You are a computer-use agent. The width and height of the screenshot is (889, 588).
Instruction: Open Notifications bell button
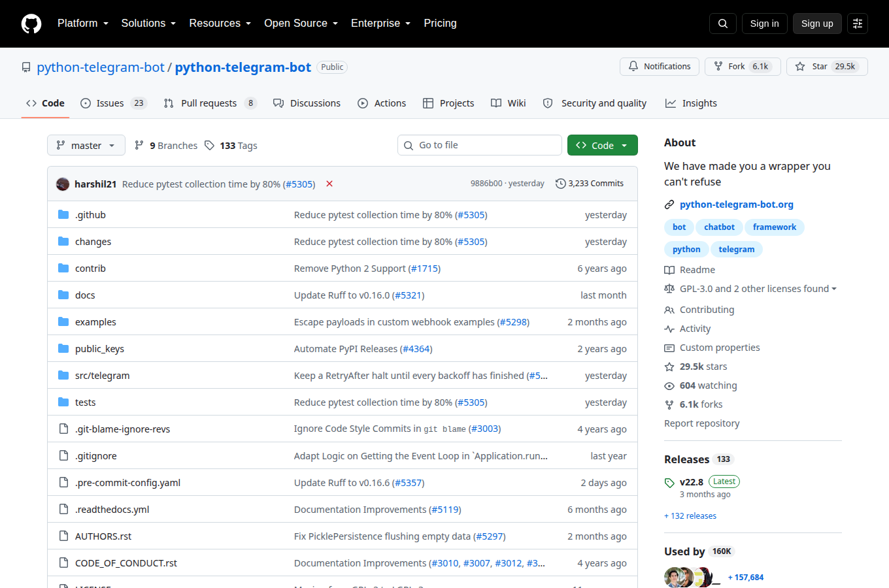click(660, 67)
